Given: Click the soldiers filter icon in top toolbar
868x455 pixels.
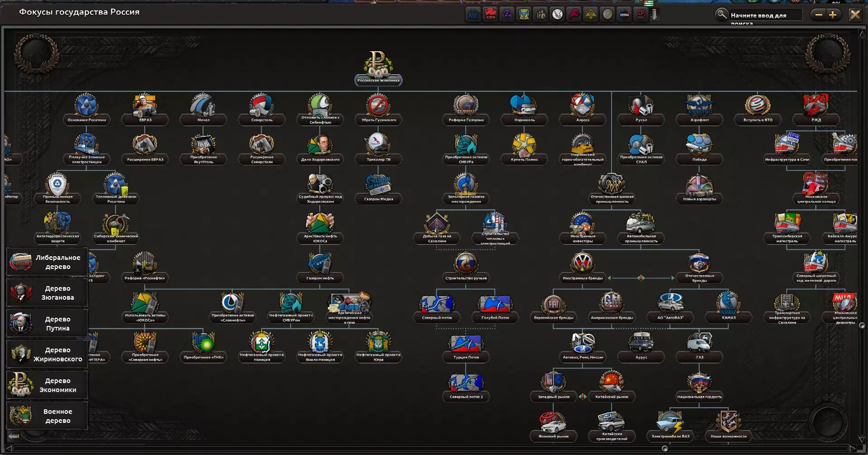Looking at the screenshot, I should tap(541, 14).
